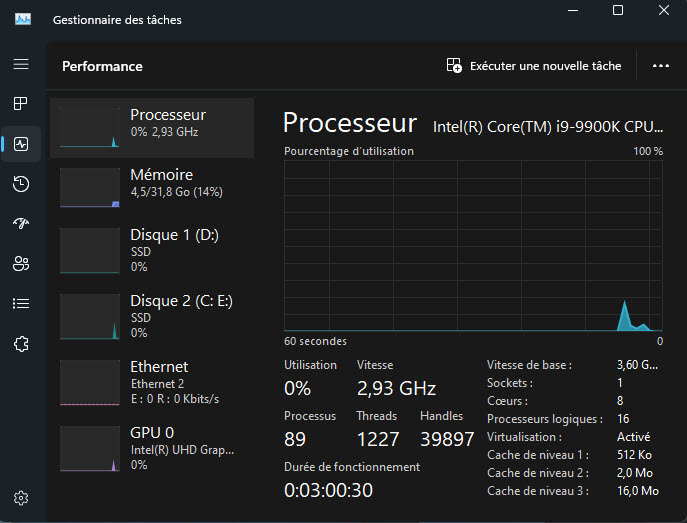Select the Processeur resource entry
687x523 pixels.
151,124
